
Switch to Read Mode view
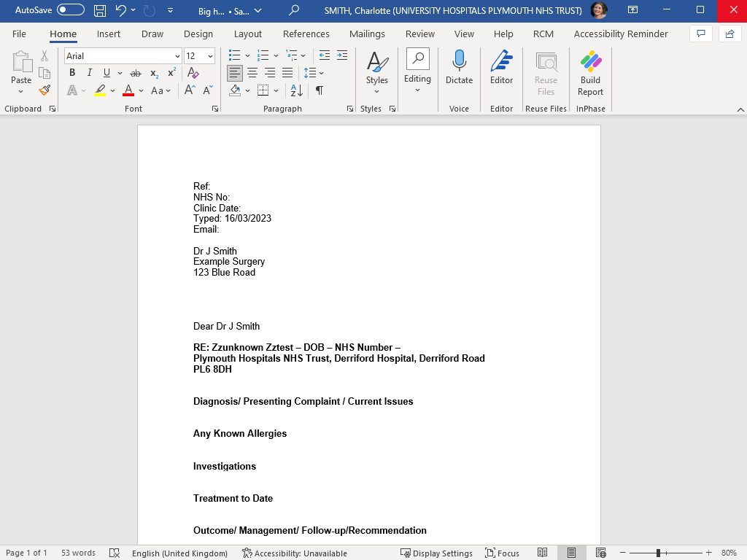[542, 553]
